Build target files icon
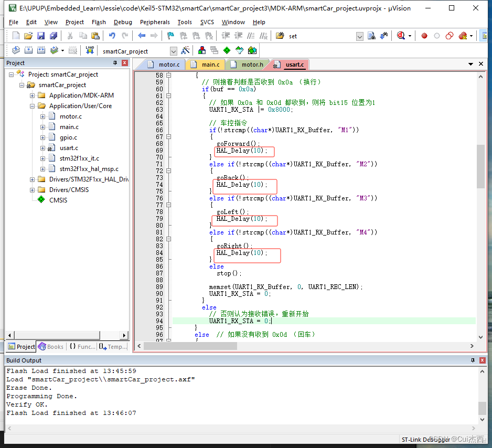 (x=28, y=50)
